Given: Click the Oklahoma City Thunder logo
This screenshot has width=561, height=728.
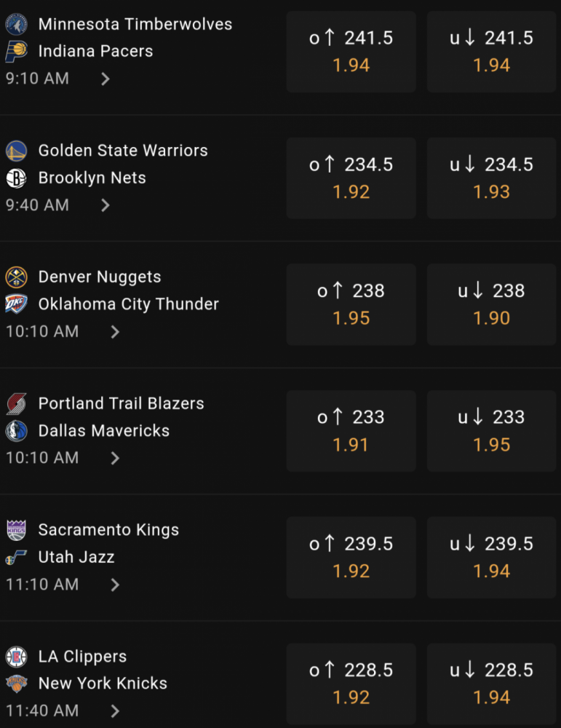Looking at the screenshot, I should coord(16,304).
